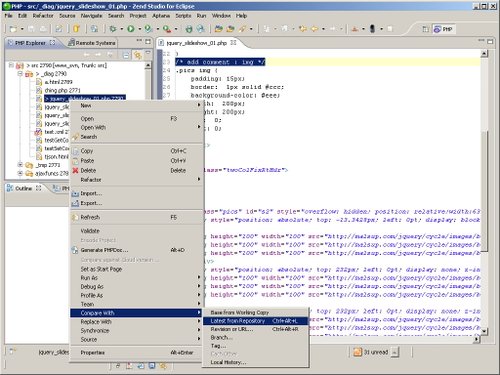Click the green Run toolbar icon
The image size is (500, 375).
coord(131,29)
